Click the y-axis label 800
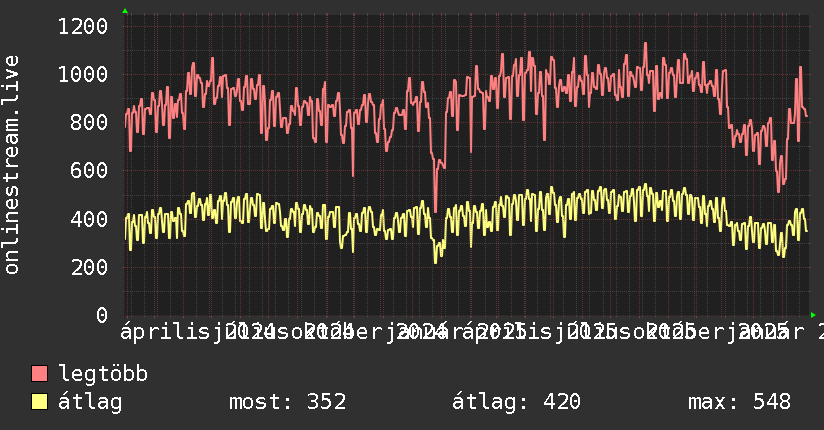The image size is (824, 430). pos(89,122)
